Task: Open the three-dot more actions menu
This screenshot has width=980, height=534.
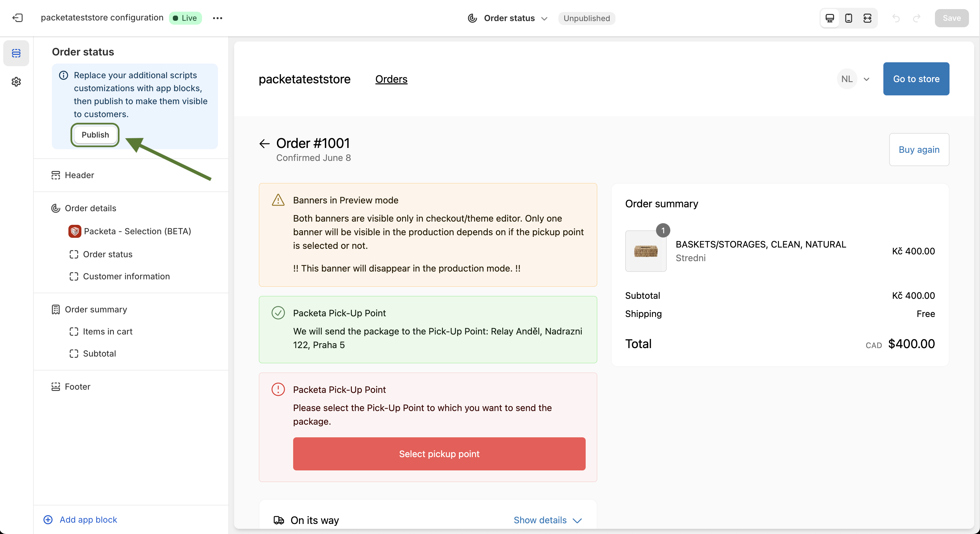Action: 217,18
